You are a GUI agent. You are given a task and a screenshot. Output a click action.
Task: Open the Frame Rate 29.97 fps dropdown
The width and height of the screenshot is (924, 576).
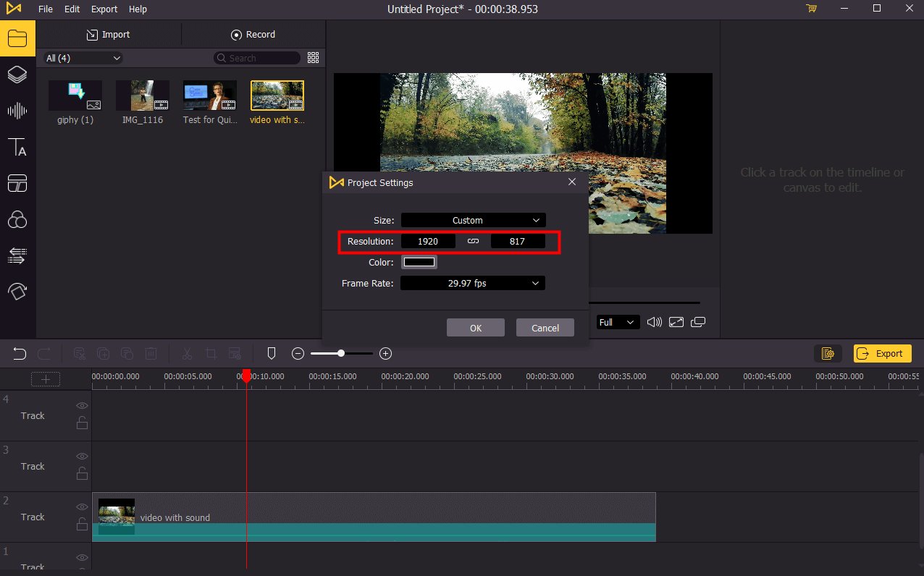pyautogui.click(x=473, y=283)
